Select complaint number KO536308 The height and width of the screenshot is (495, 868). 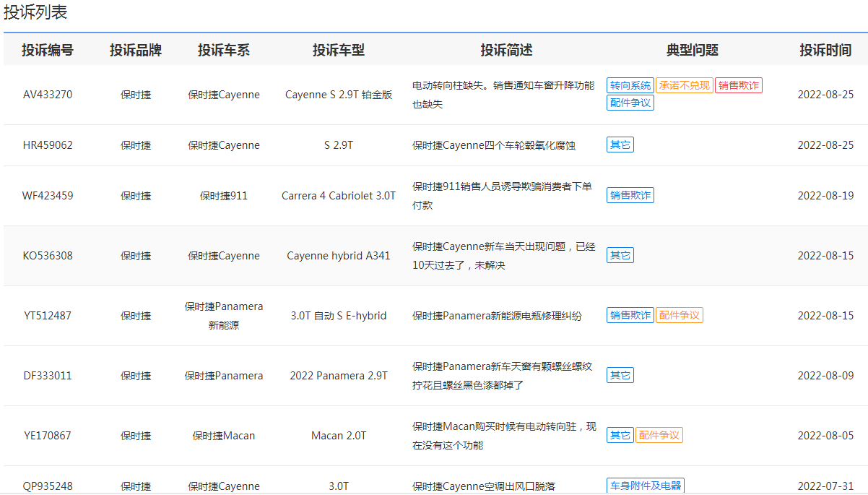(48, 256)
